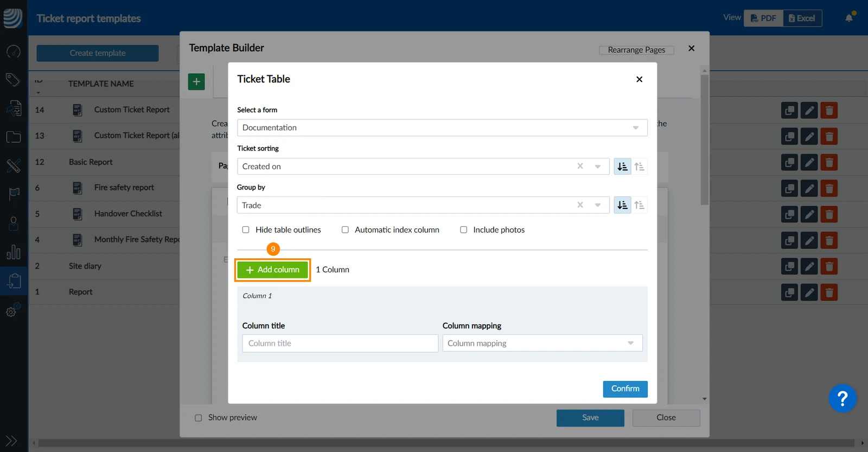Switch view to Excel
Image resolution: width=868 pixels, height=452 pixels.
[x=802, y=18]
